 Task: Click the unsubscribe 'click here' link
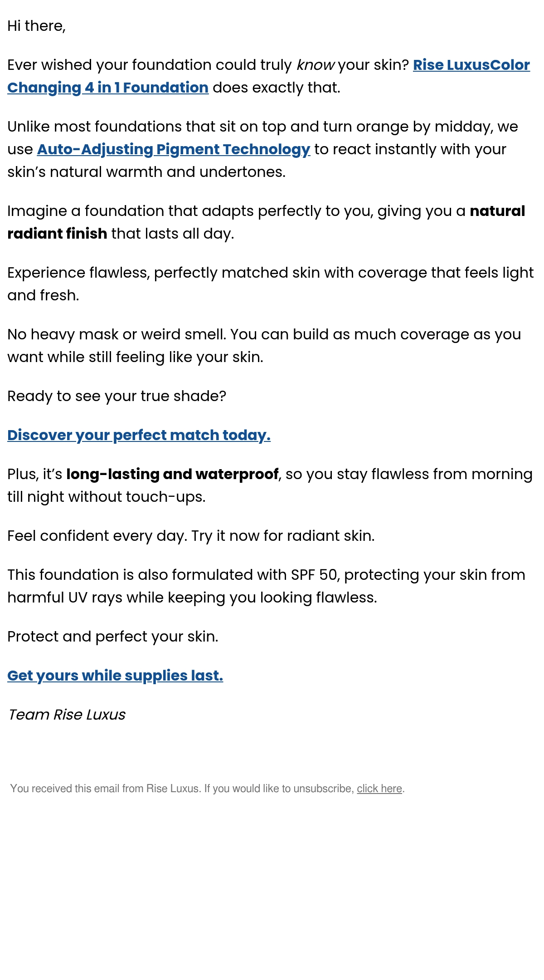coord(379,789)
